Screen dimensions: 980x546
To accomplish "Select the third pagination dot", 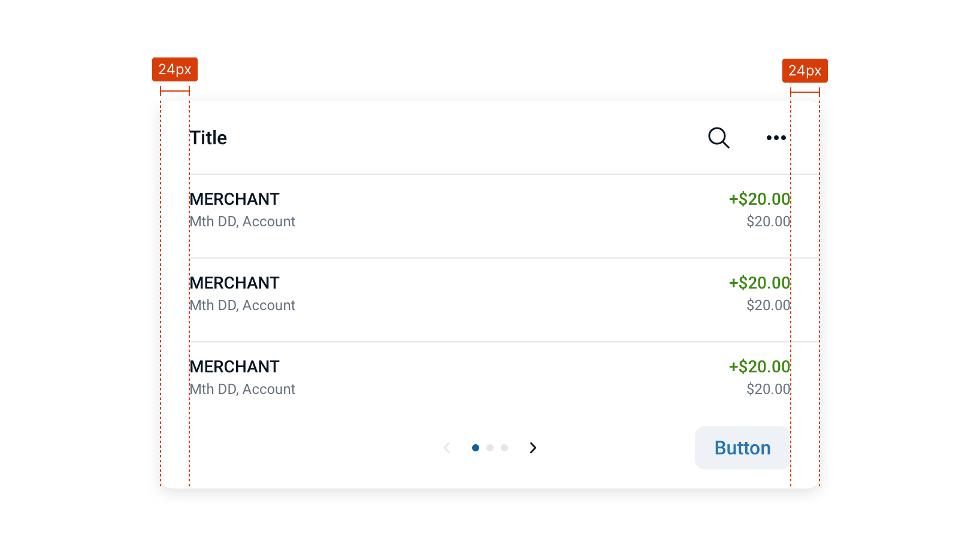I will [x=504, y=448].
